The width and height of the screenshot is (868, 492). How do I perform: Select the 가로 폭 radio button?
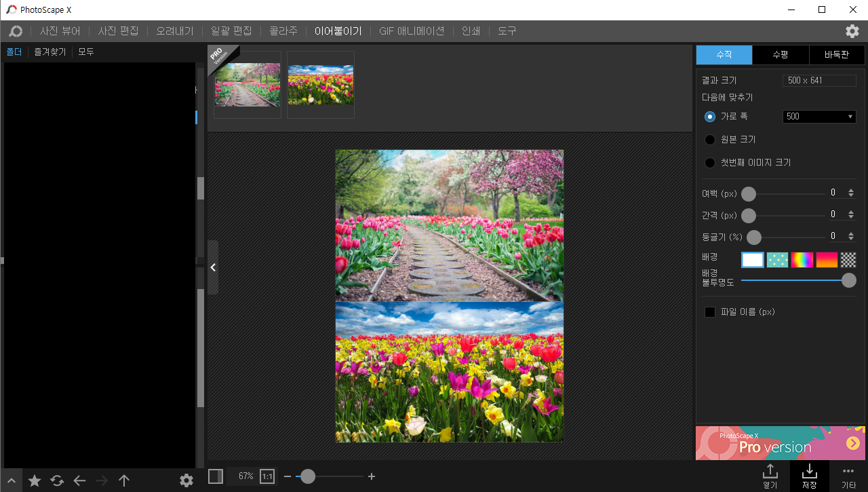click(x=710, y=116)
